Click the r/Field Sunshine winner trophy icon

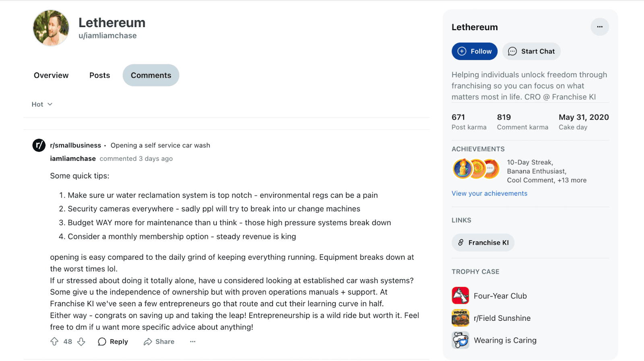click(460, 318)
